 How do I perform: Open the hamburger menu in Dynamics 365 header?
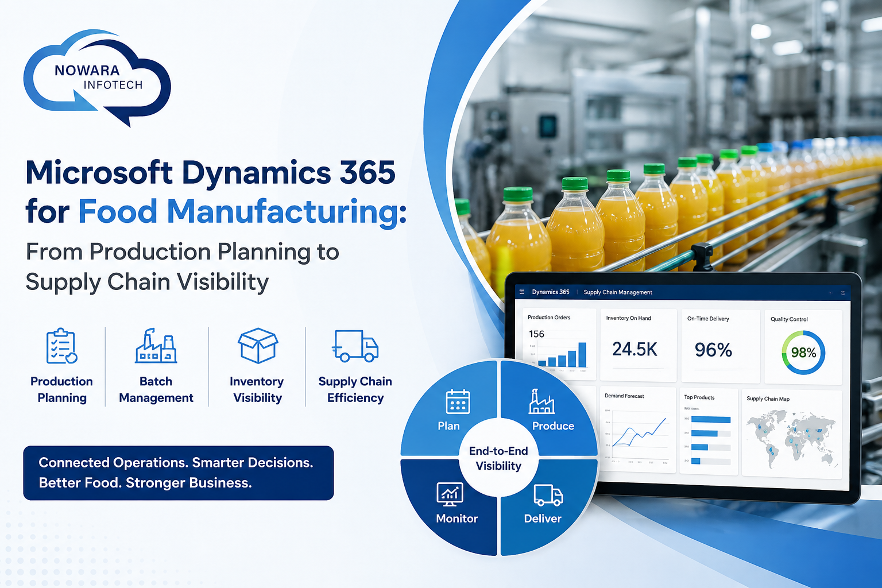522,292
